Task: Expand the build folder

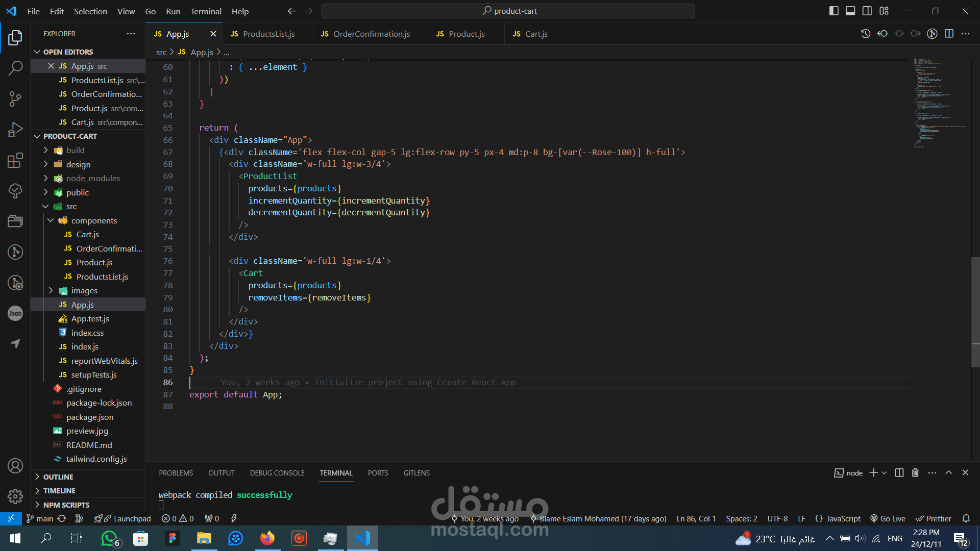Action: point(75,150)
